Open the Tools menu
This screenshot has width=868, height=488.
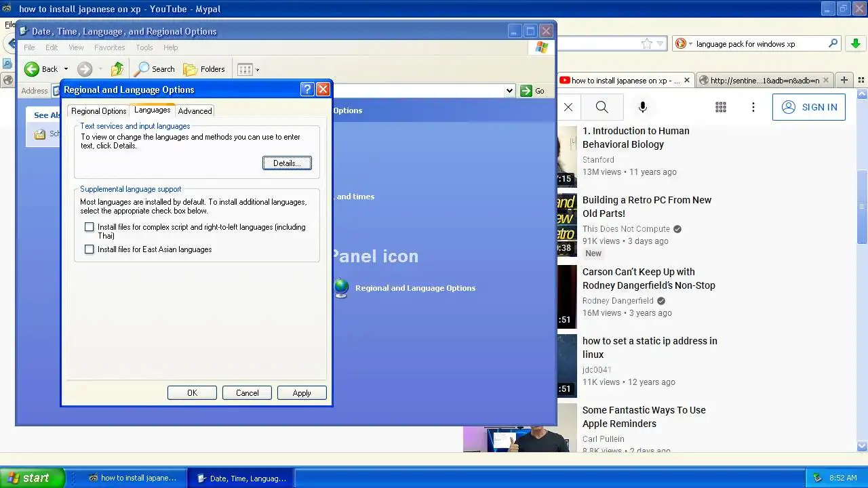[x=144, y=47]
